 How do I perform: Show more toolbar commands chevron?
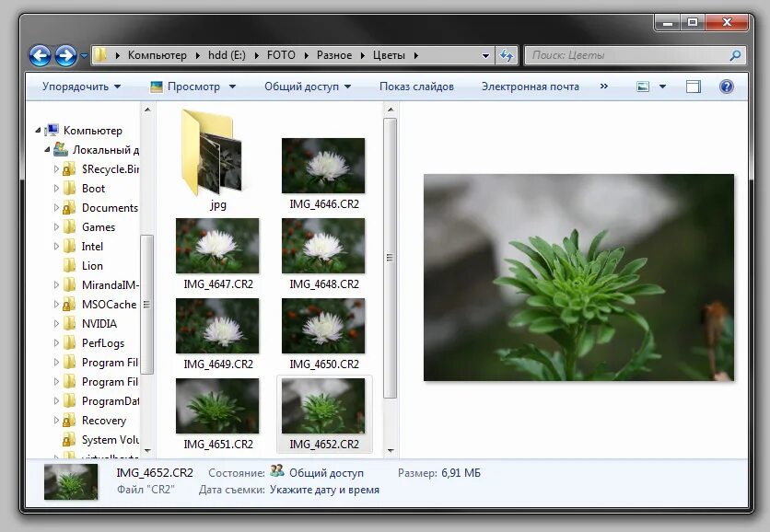604,87
